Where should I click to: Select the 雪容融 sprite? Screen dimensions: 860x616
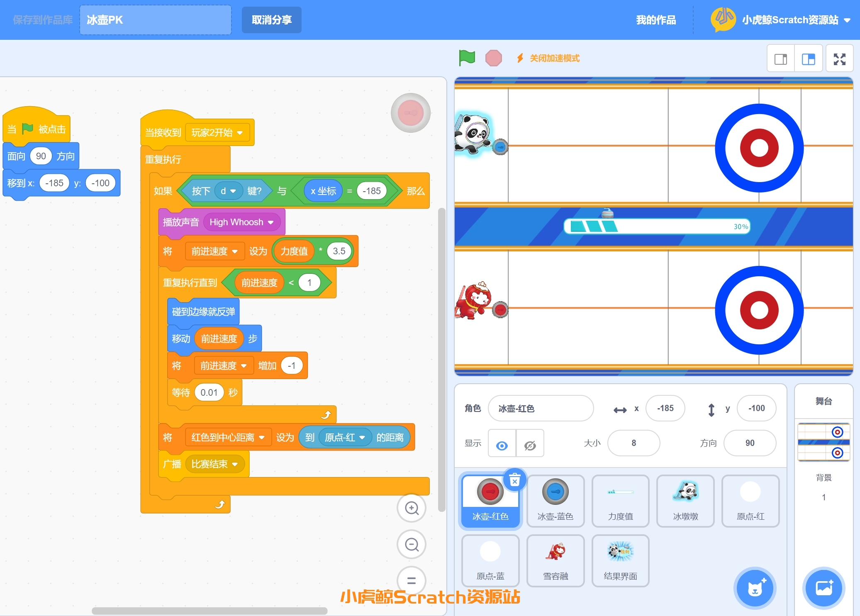[x=555, y=561]
